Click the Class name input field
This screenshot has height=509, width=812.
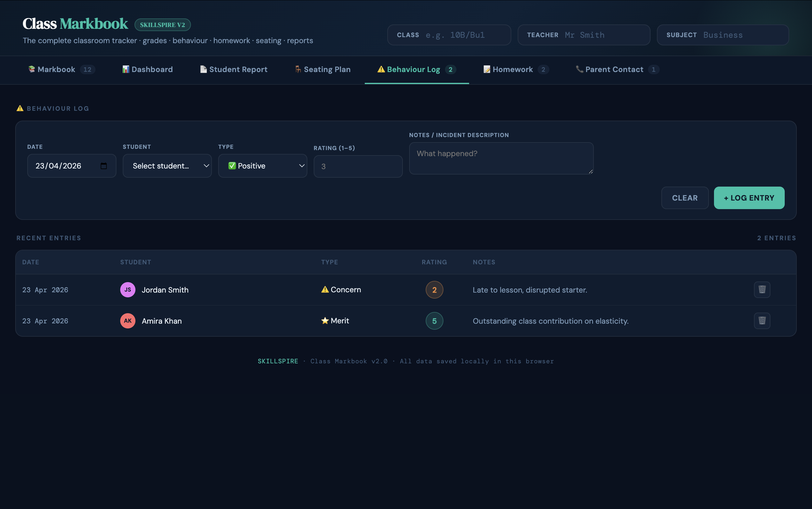(464, 35)
